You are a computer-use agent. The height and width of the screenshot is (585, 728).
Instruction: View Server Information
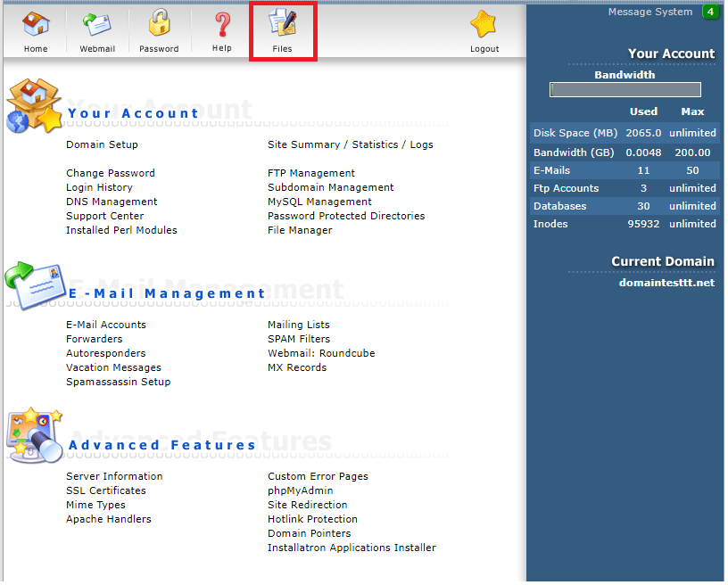[115, 477]
